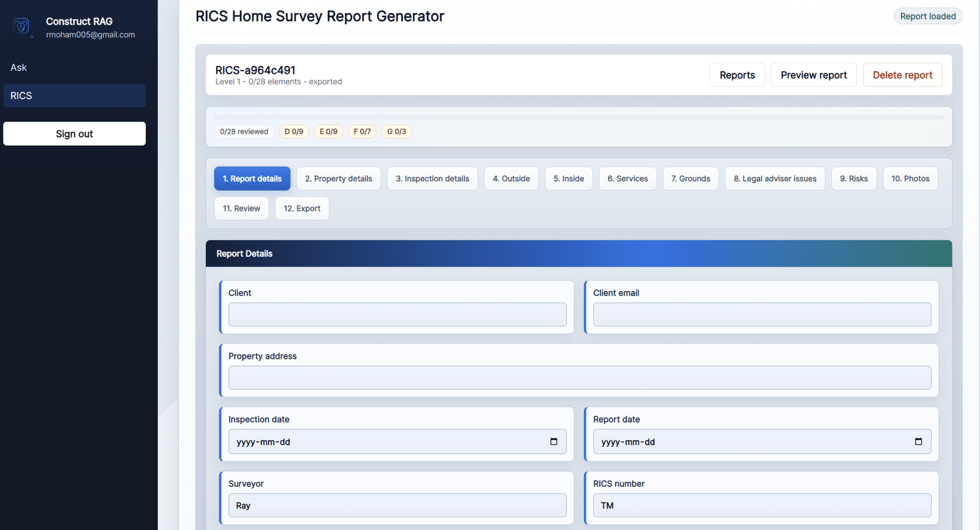
Task: Go to the 4. Outside tab
Action: point(512,178)
